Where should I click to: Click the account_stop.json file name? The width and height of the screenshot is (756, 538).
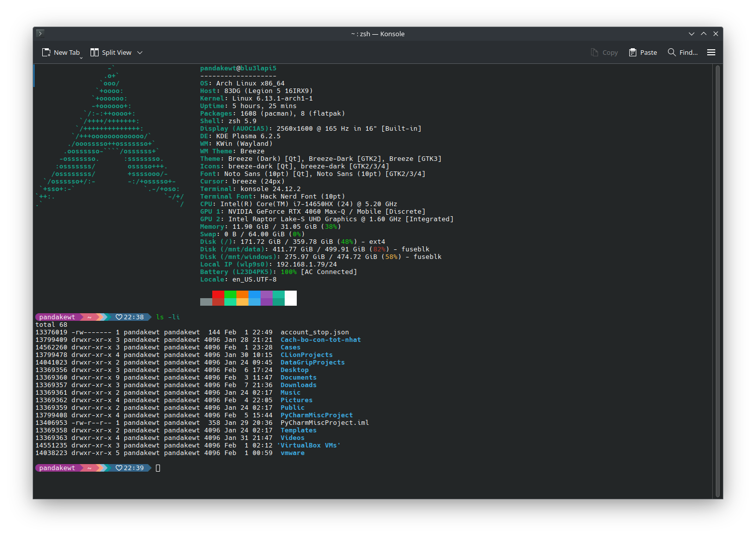tap(314, 332)
